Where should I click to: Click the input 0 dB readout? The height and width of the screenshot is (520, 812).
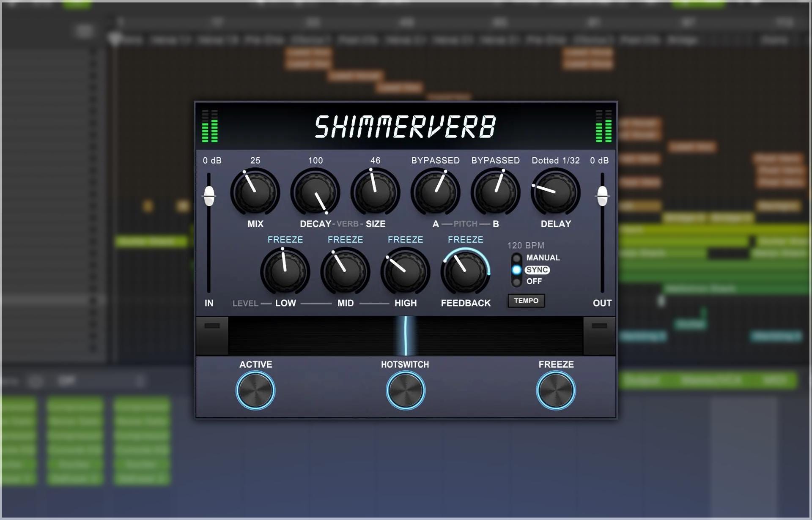tap(212, 161)
